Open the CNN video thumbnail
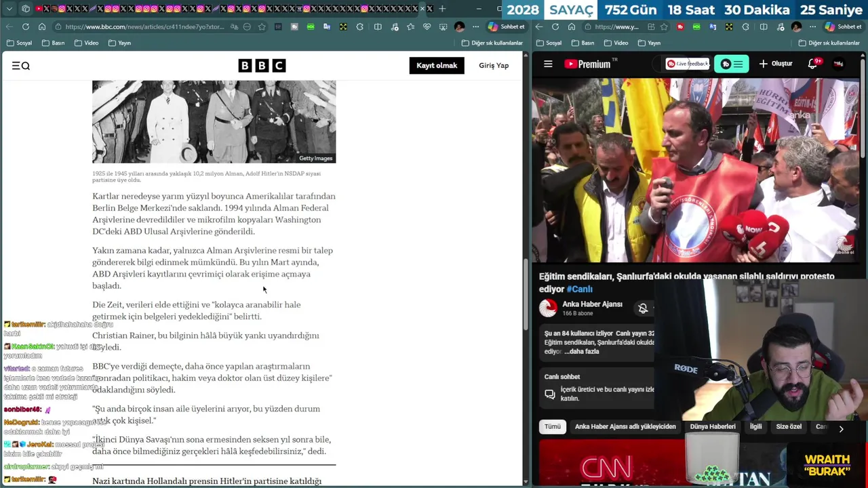This screenshot has height=488, width=868. point(612,463)
